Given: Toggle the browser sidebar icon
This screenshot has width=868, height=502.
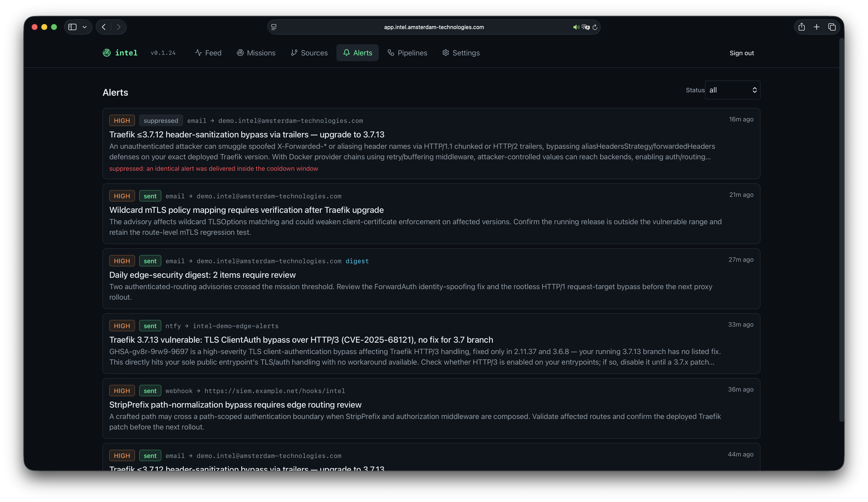Looking at the screenshot, I should point(72,27).
